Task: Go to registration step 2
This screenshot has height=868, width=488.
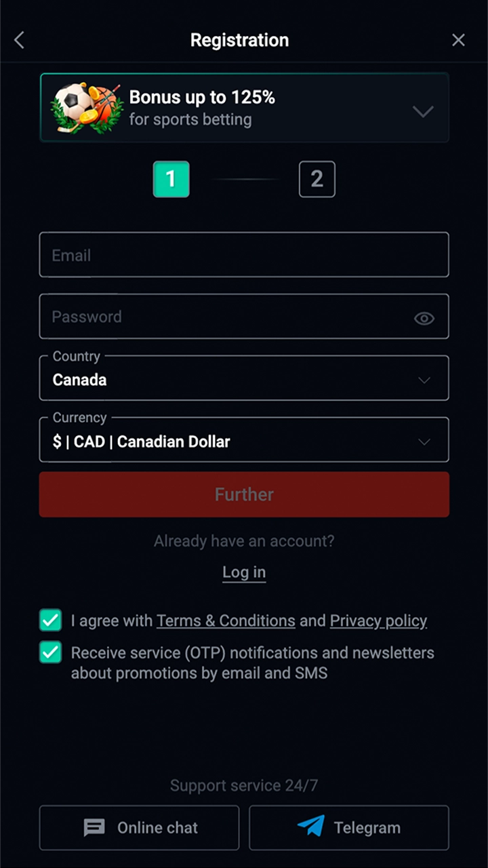Action: pyautogui.click(x=317, y=180)
